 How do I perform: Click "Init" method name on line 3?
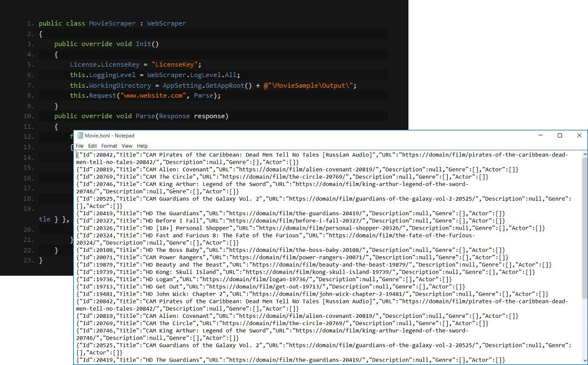pos(143,44)
